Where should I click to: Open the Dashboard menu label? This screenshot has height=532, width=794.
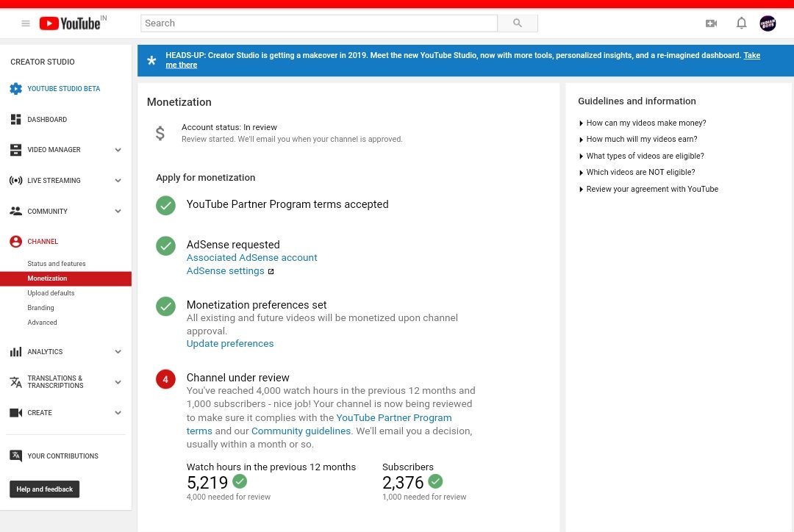(47, 120)
